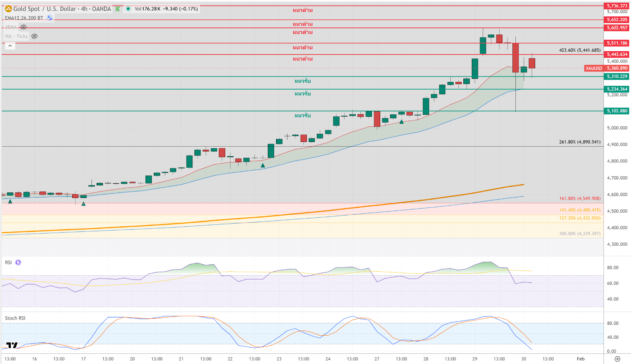
Task: Click the 5,102.880 green support price tag
Action: pyautogui.click(x=617, y=111)
